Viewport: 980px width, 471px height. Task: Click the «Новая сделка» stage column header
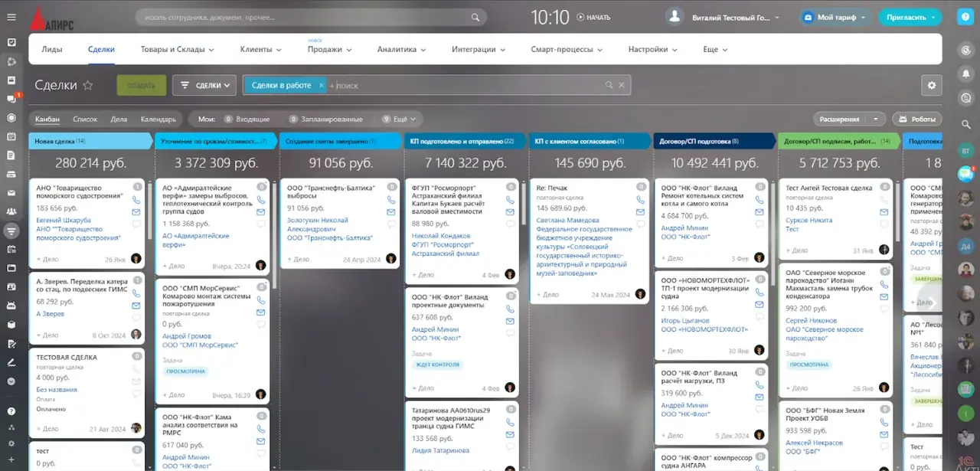[x=91, y=141]
